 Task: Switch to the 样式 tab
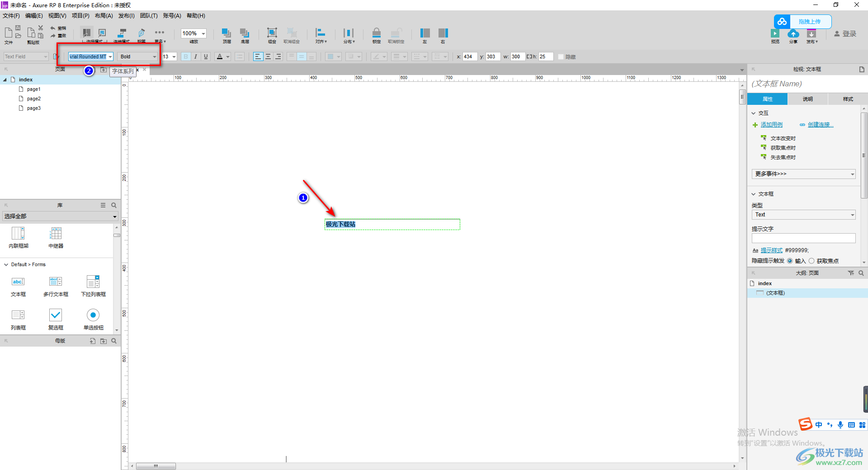click(848, 99)
